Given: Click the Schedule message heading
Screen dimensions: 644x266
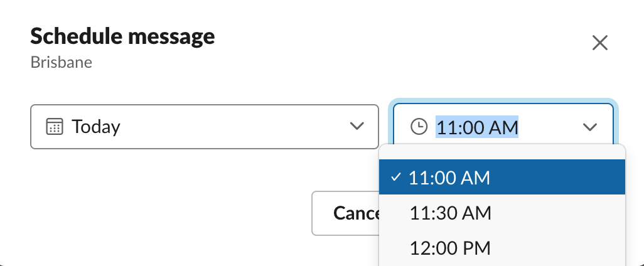Looking at the screenshot, I should click(122, 36).
